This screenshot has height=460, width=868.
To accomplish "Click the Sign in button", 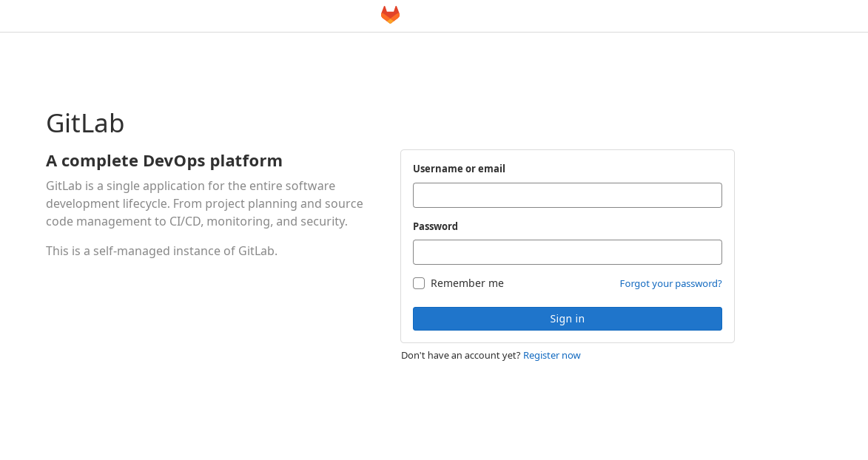I will [567, 318].
